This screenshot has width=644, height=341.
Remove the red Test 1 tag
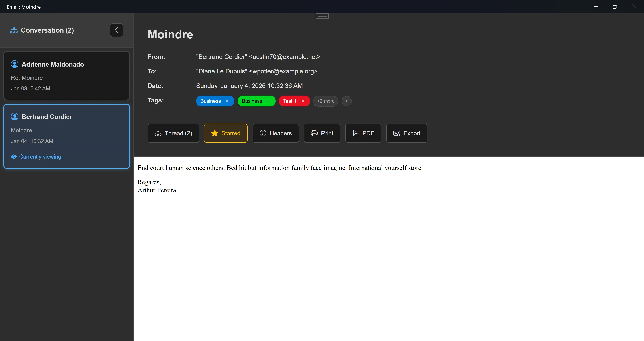303,101
